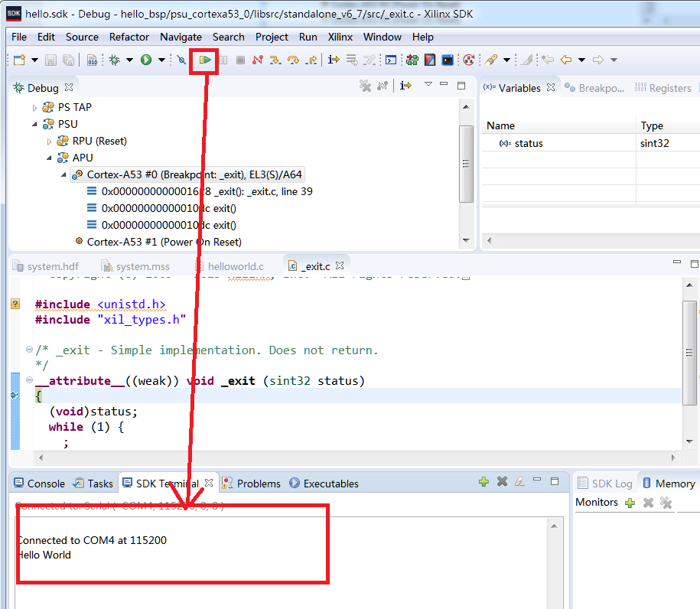Open the Xilinx menu
This screenshot has width=700, height=609.
[340, 37]
